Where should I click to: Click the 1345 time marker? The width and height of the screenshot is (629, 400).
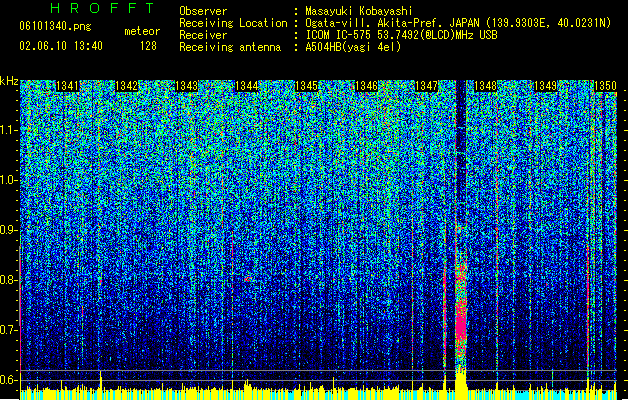tap(306, 86)
